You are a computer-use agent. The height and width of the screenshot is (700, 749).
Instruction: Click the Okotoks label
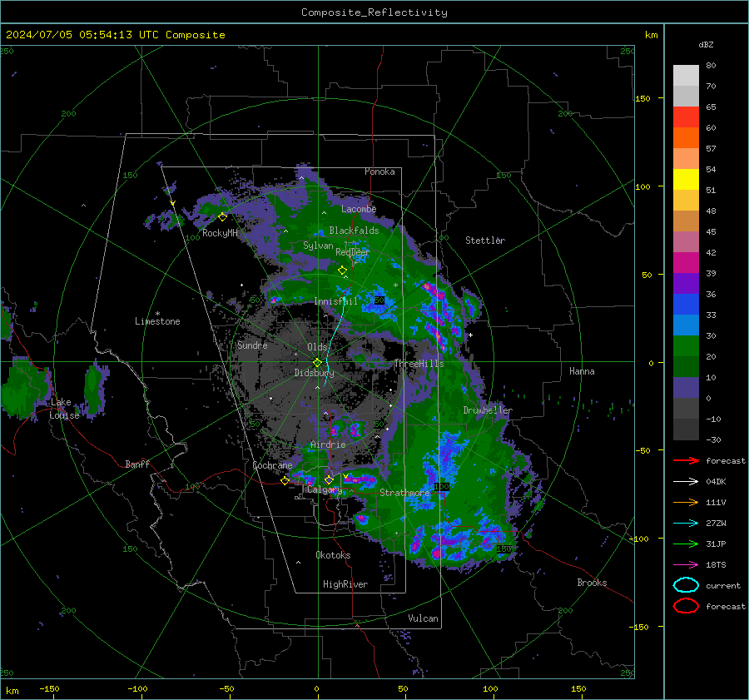(x=333, y=555)
